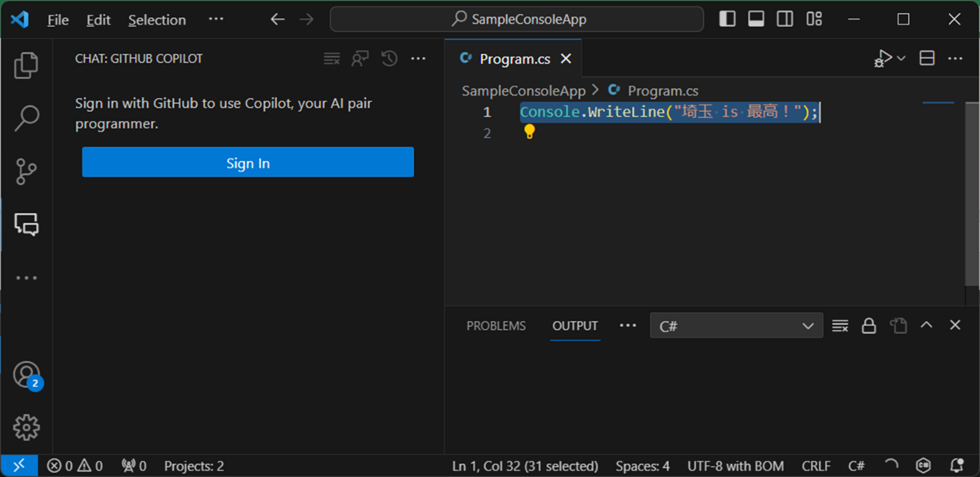Maximize the panel with the up chevron

pyautogui.click(x=926, y=325)
